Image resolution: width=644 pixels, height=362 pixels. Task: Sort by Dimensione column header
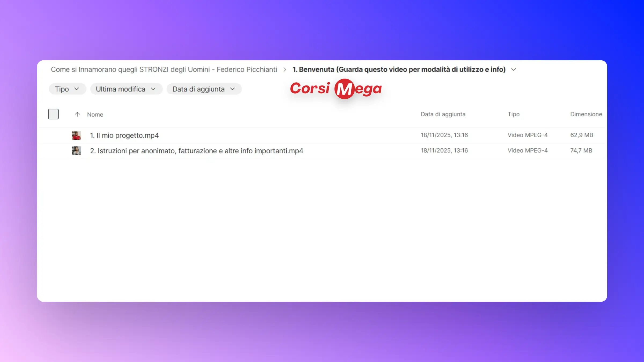point(586,114)
